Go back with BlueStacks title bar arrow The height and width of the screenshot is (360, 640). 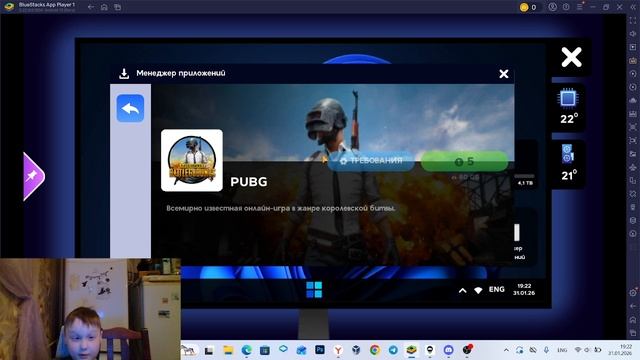(91, 7)
